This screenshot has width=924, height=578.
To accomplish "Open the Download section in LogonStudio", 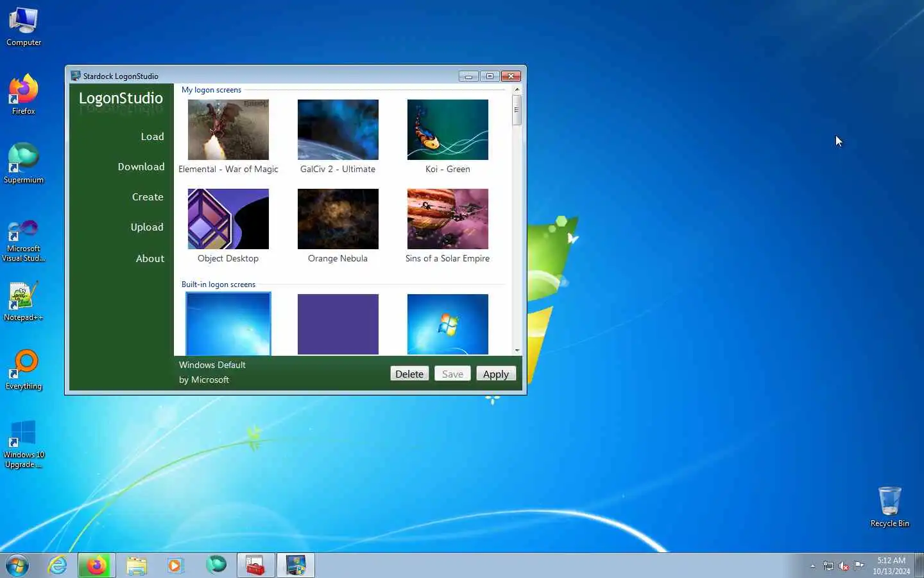I will point(141,167).
